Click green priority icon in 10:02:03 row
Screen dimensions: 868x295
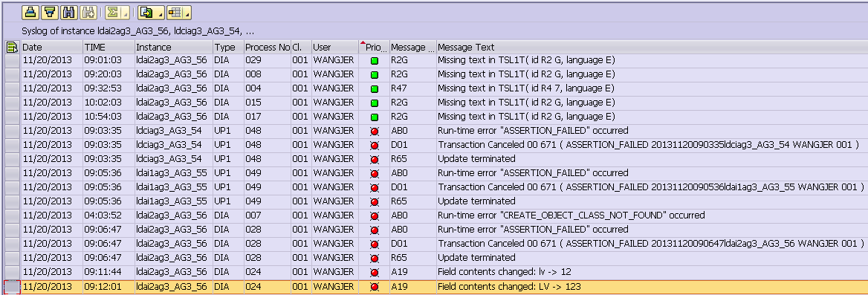click(375, 103)
